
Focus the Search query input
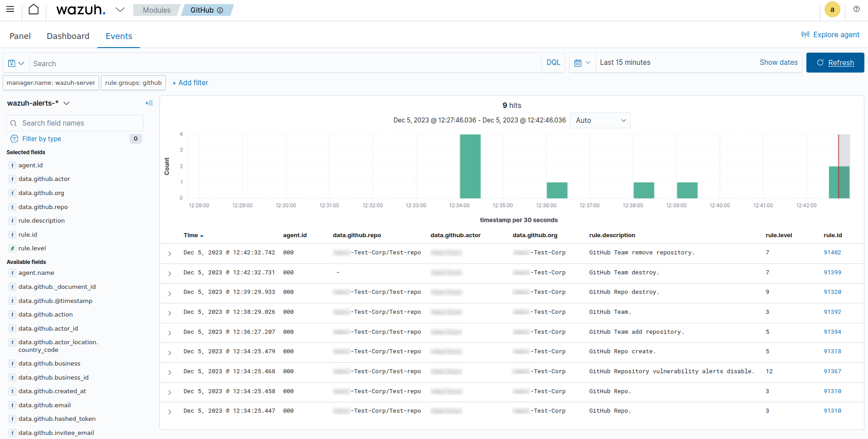(x=285, y=63)
